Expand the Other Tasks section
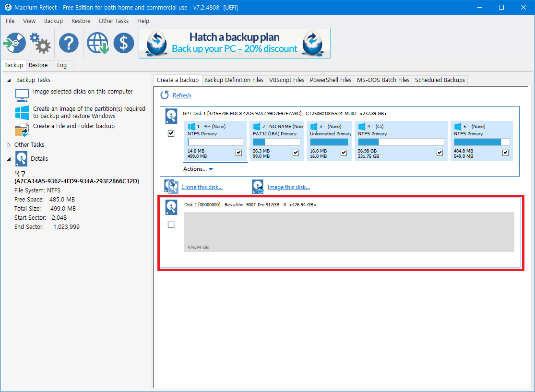Image resolution: width=535 pixels, height=392 pixels. pyautogui.click(x=9, y=145)
